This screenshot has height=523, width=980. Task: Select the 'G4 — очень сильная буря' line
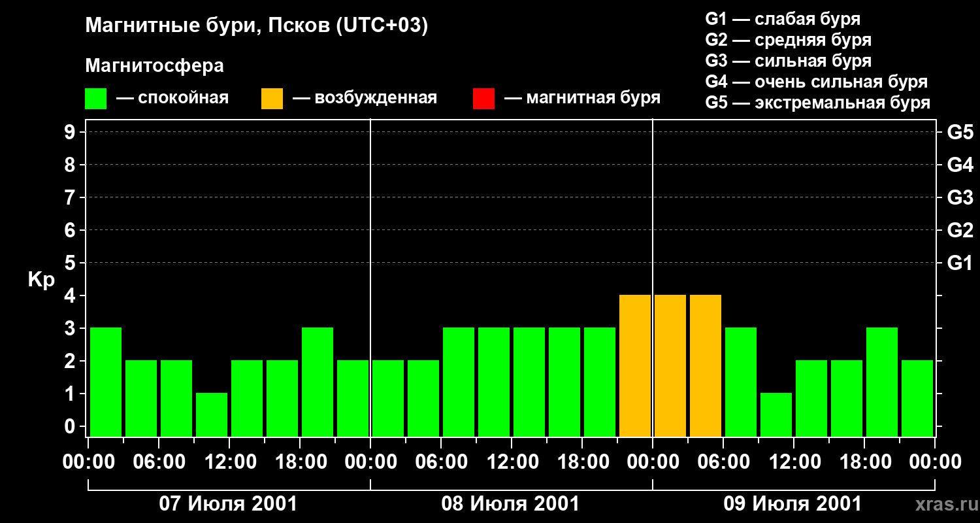(x=817, y=82)
